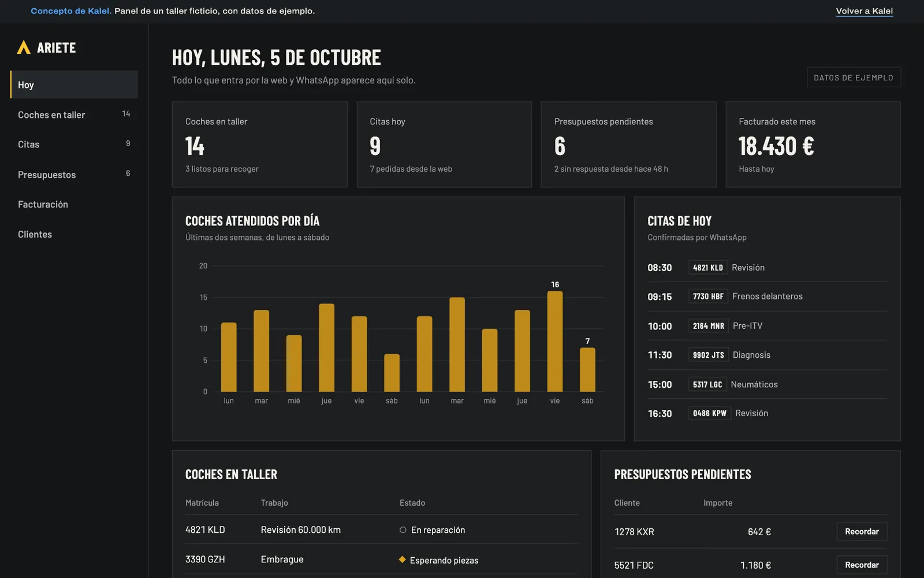Click the circle status icon for En reparación
Viewport: 924px width, 578px height.
tap(403, 530)
